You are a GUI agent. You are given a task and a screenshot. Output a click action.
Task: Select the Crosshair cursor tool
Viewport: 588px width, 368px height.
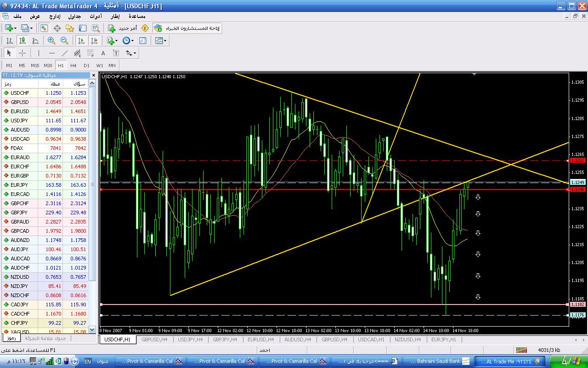click(22, 53)
